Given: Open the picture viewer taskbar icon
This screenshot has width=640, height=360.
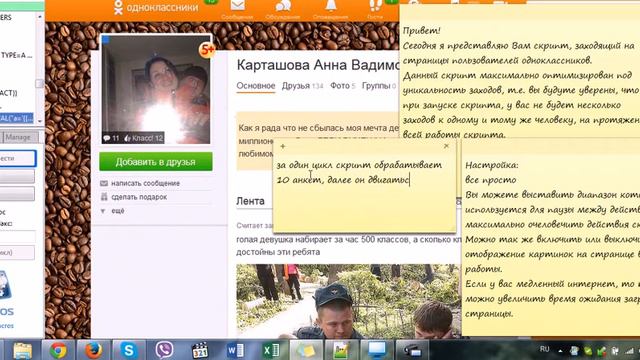Looking at the screenshot, I should coord(341,350).
